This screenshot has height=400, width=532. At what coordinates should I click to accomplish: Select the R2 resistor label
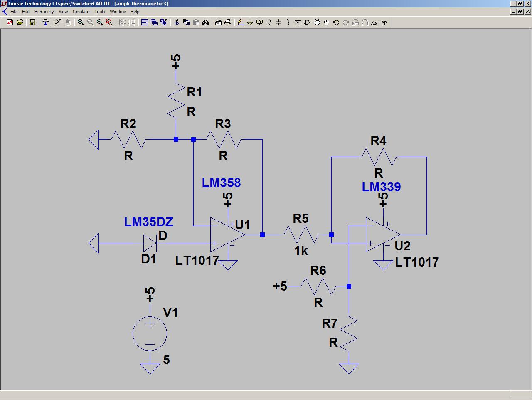point(128,124)
